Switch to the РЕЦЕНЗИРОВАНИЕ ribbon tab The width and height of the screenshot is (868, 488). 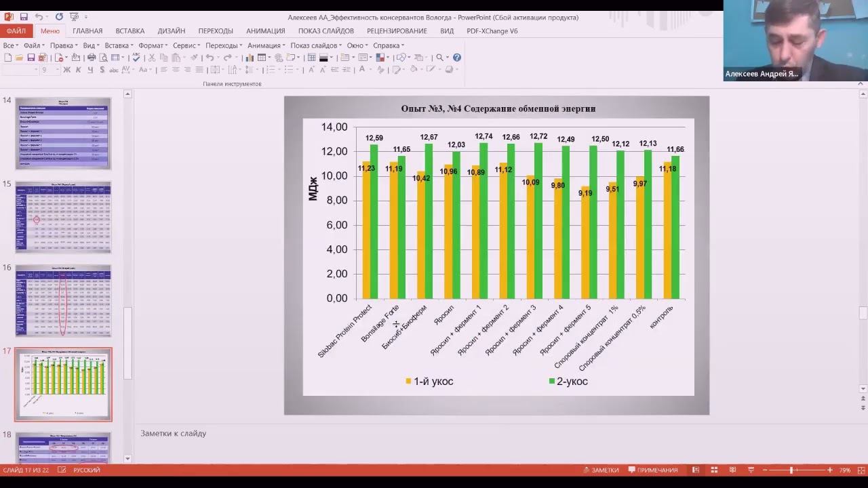pos(397,30)
